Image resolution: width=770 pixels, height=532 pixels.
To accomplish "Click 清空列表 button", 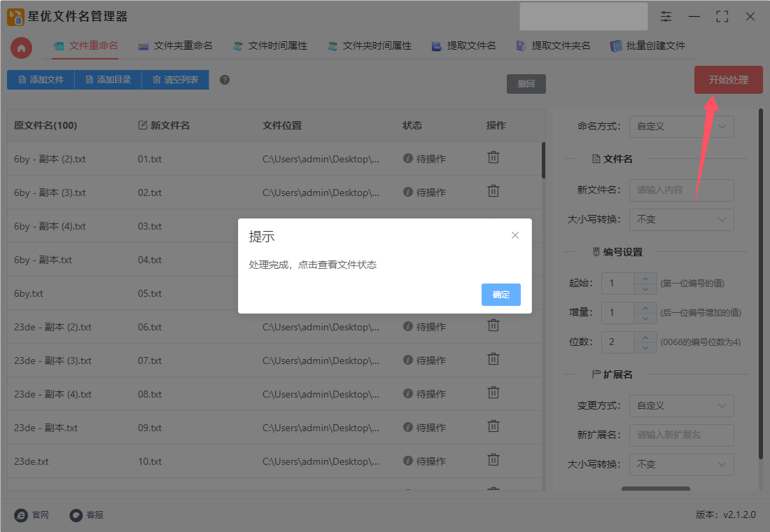I will pyautogui.click(x=175, y=80).
